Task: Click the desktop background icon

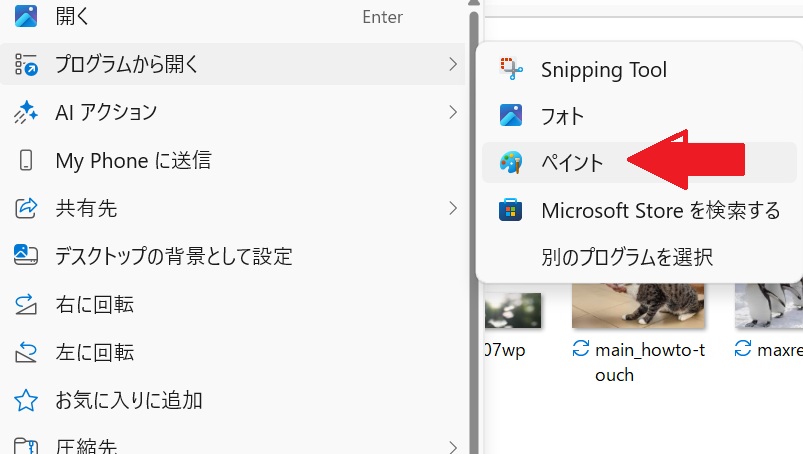Action: pos(26,255)
